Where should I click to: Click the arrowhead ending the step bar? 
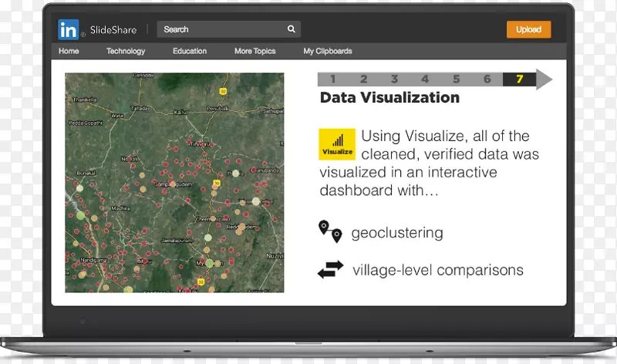pos(544,79)
